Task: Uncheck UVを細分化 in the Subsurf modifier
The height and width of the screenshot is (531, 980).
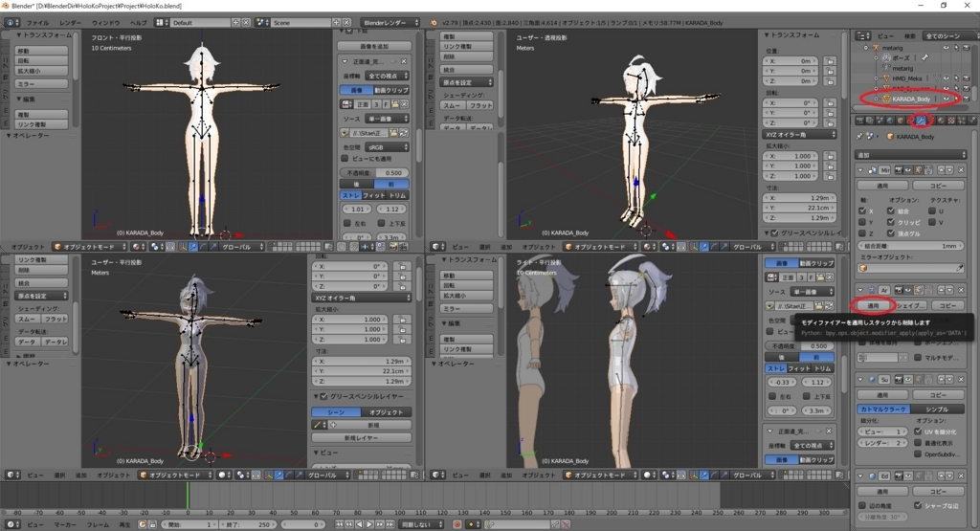Action: click(x=918, y=431)
